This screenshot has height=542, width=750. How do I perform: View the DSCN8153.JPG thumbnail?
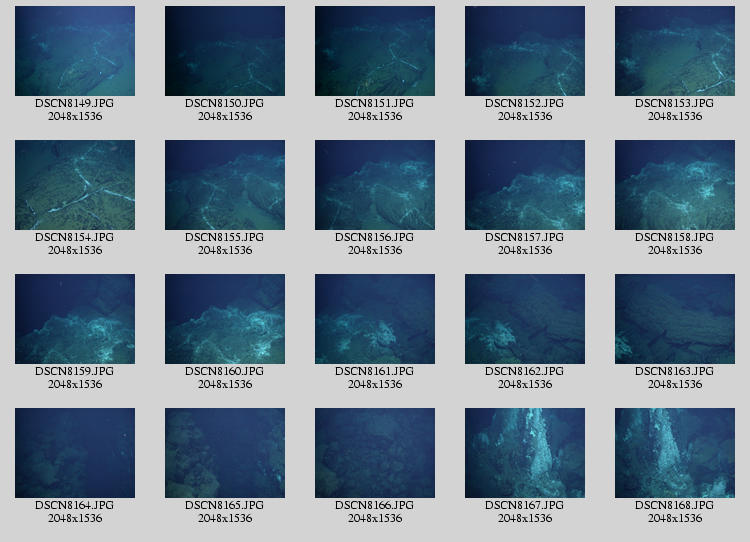pos(675,51)
